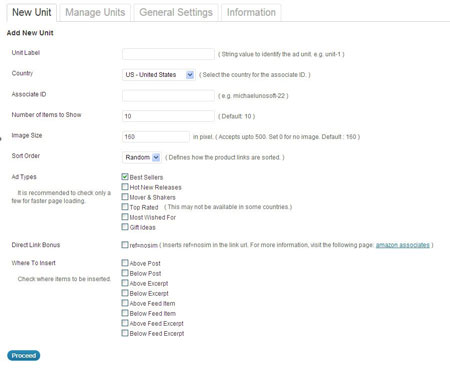450x369 pixels.
Task: Tick the Gift Ideas checkbox
Action: (x=125, y=227)
